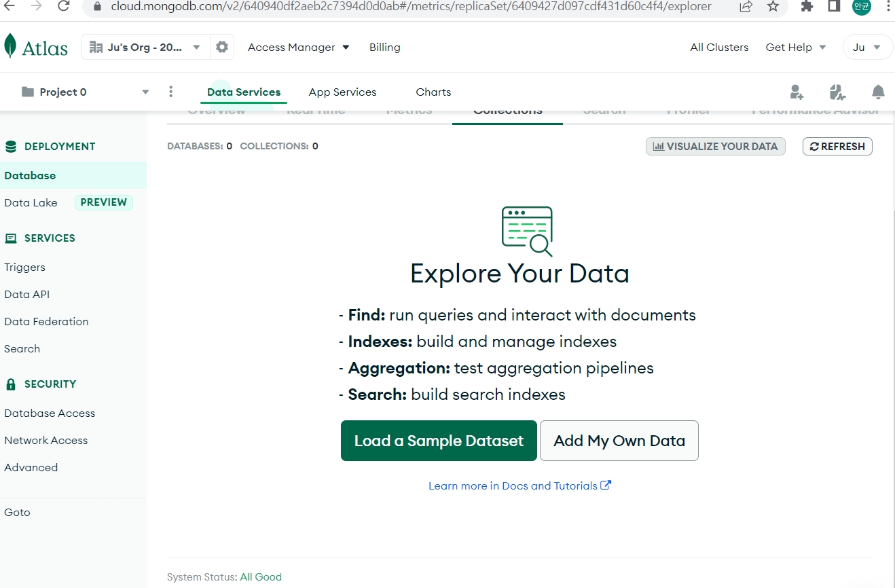
Task: Switch to the App Services tab
Action: click(342, 92)
